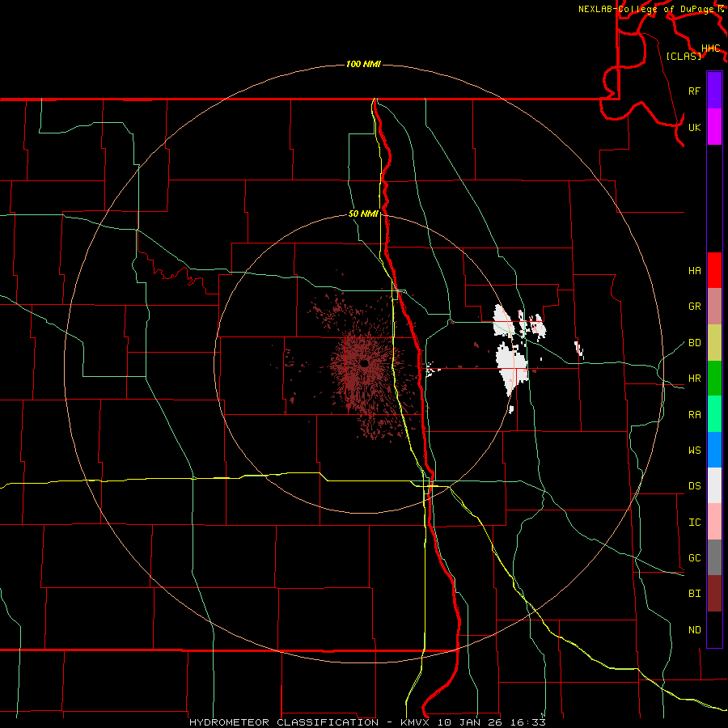Viewport: 728px width, 728px height.
Task: Click the 'RF' legend label
Action: point(694,91)
